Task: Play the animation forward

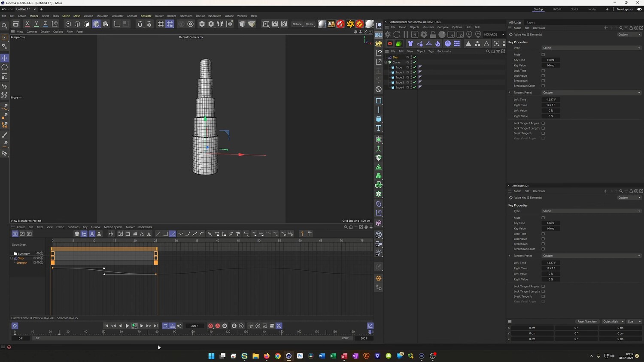Action: tap(128, 326)
